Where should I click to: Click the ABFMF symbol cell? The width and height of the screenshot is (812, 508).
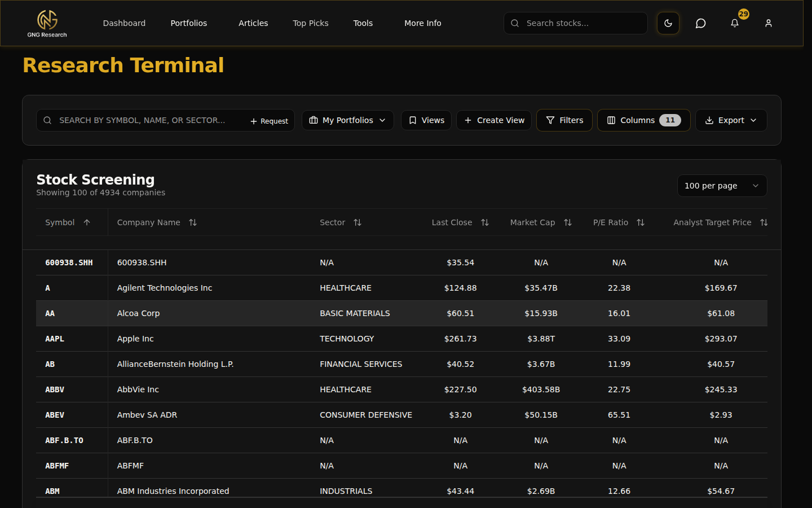coord(57,466)
